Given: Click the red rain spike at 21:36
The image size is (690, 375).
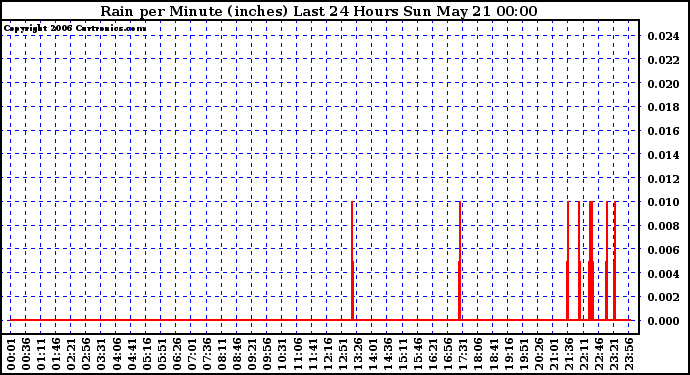Looking at the screenshot, I should 568,261.
